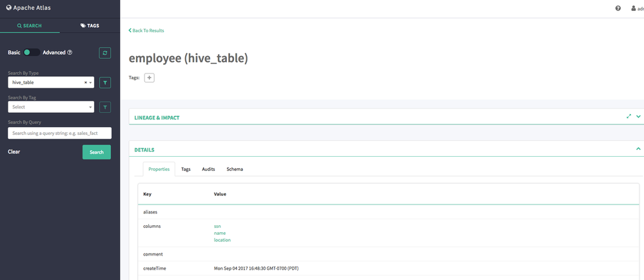Open the ssn column link
Screen dimensions: 644x280
pyautogui.click(x=217, y=226)
